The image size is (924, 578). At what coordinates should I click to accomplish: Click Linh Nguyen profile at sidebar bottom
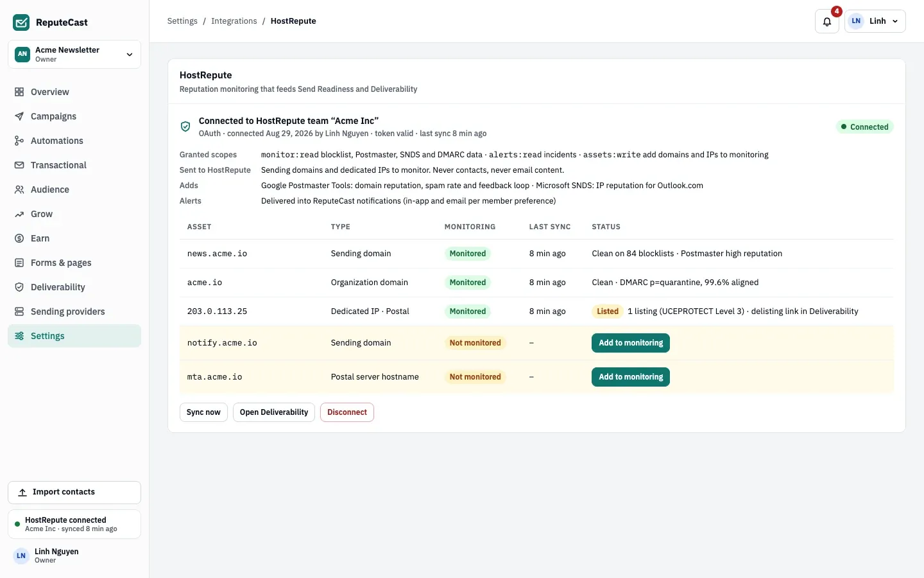tap(74, 556)
